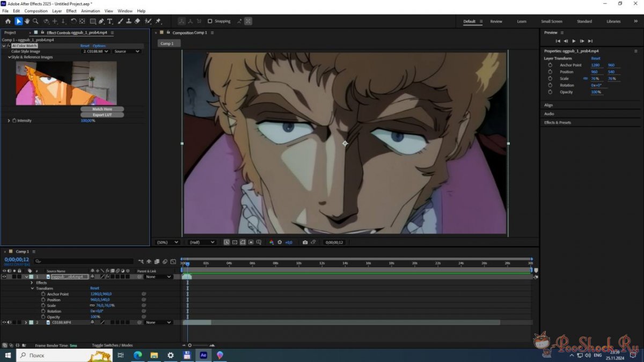Select the Selection arrow tool
The image size is (644, 362).
tap(18, 21)
